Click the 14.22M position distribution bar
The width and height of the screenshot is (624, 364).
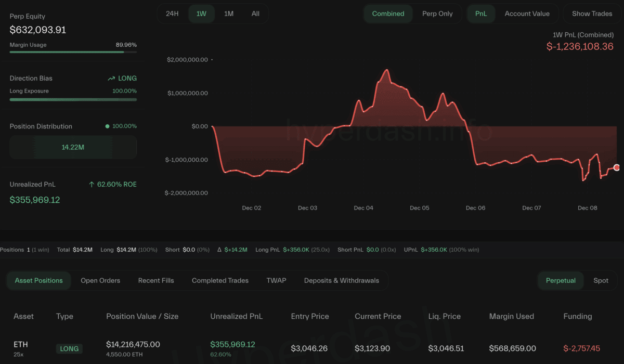coord(73,147)
